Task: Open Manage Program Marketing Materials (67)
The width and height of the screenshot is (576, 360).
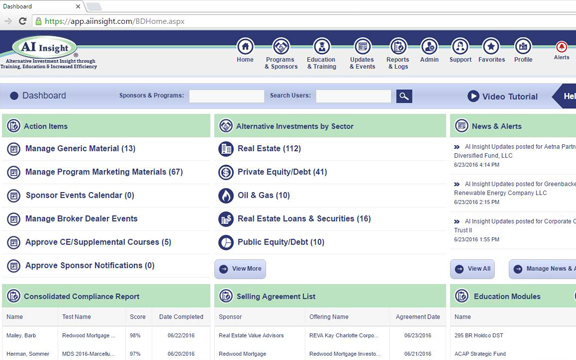Action: [104, 172]
